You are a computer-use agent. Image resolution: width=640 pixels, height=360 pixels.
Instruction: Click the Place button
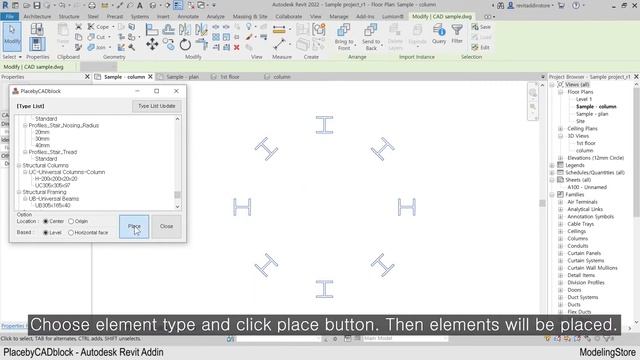[134, 226]
